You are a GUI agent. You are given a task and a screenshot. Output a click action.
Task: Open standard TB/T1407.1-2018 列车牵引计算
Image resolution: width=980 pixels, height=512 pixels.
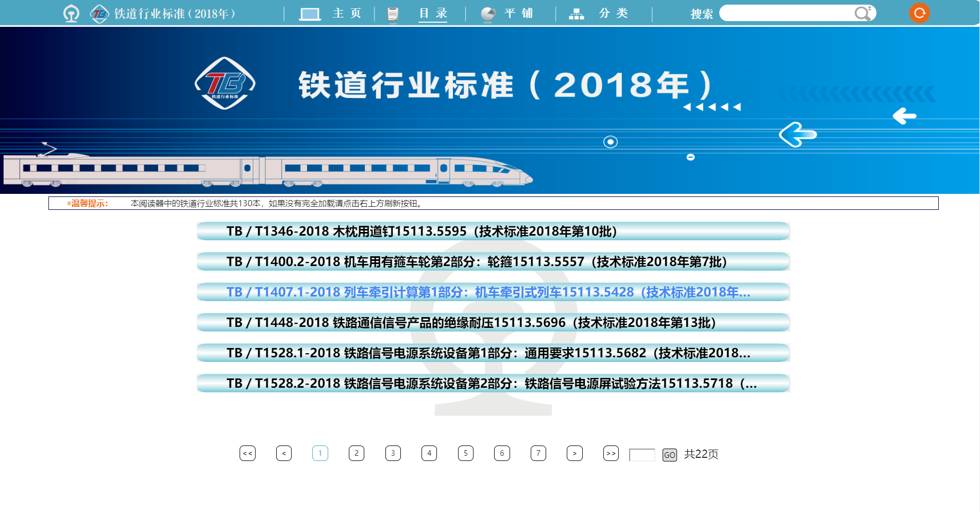tap(493, 292)
